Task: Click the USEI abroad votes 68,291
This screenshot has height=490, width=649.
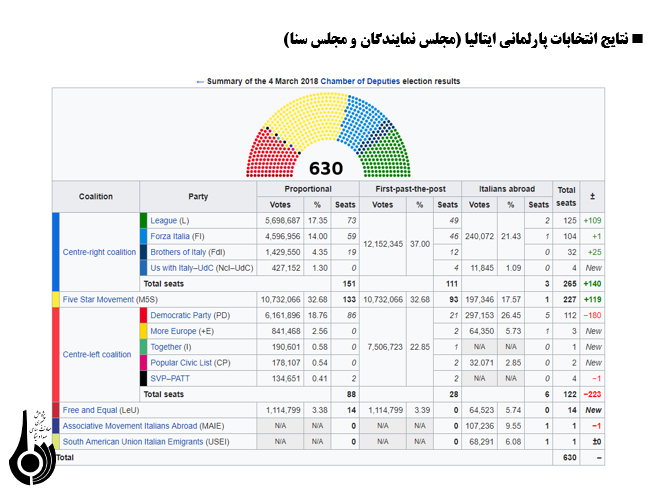Action: pyautogui.click(x=481, y=442)
